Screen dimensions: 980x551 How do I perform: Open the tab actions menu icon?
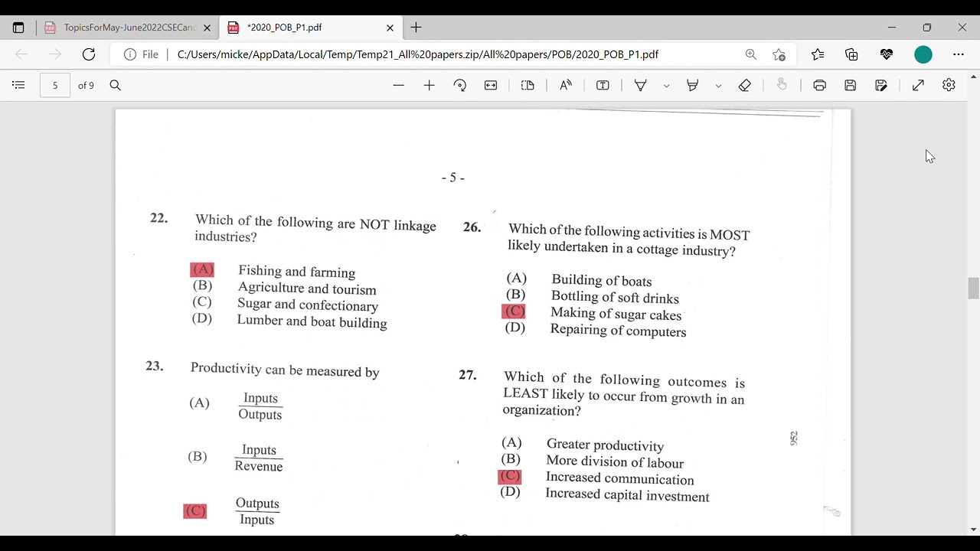[18, 28]
